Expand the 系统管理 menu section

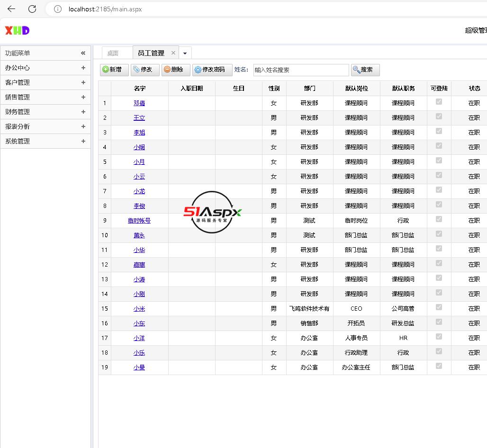[83, 141]
